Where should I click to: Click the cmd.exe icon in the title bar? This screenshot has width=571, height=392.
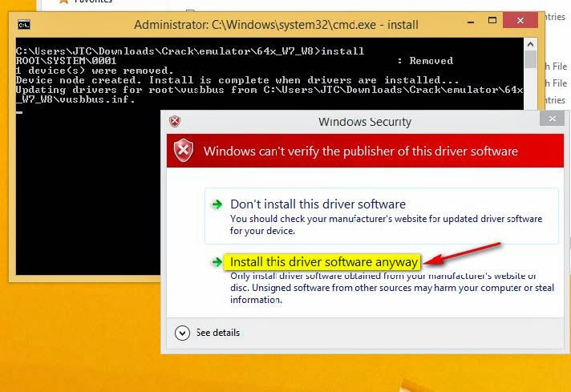tap(24, 25)
